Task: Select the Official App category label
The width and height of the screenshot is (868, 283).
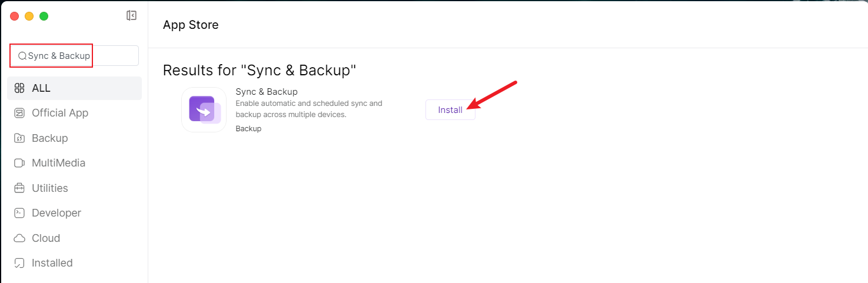Action: (60, 113)
